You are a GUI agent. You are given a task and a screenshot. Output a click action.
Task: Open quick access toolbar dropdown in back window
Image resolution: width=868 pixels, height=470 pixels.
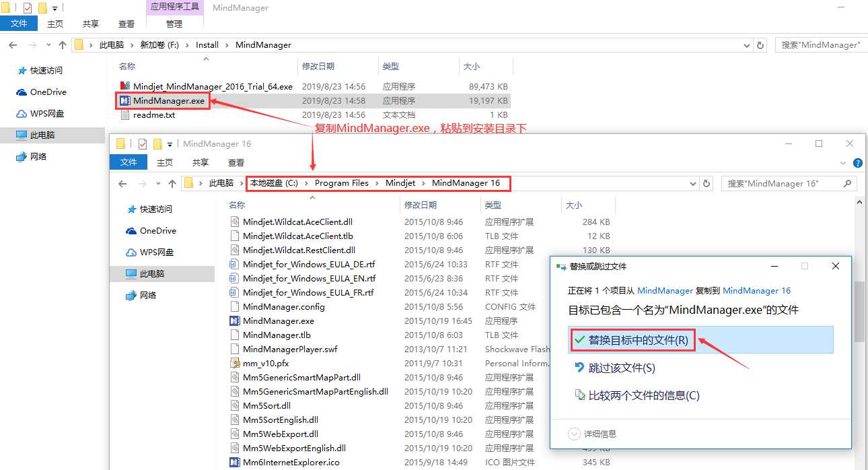point(55,9)
